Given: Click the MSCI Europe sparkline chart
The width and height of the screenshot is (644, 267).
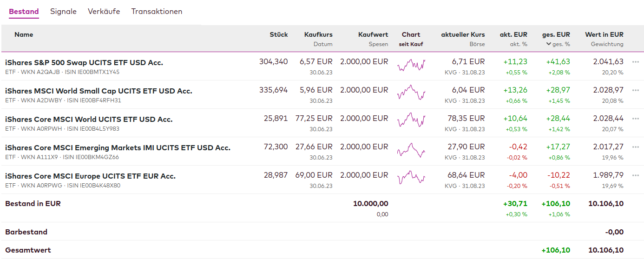Looking at the screenshot, I should point(411,178).
